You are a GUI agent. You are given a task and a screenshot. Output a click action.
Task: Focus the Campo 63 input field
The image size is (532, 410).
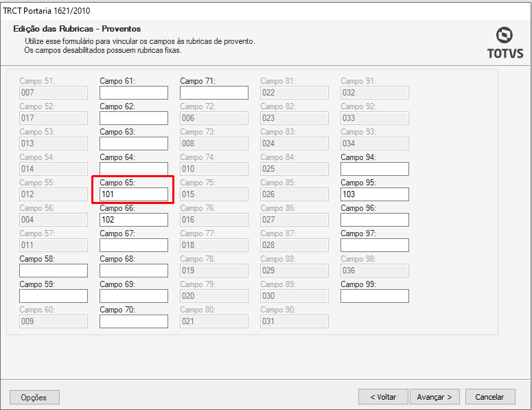pyautogui.click(x=134, y=144)
